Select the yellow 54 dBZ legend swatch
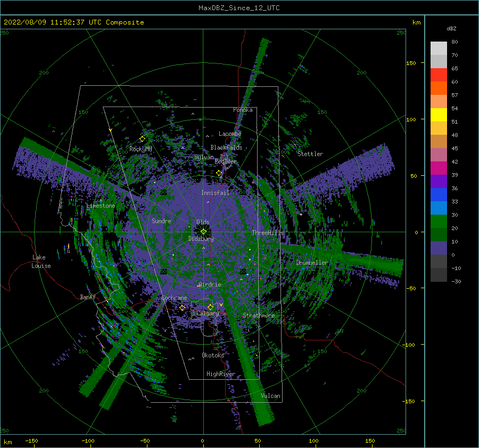 pyautogui.click(x=439, y=115)
